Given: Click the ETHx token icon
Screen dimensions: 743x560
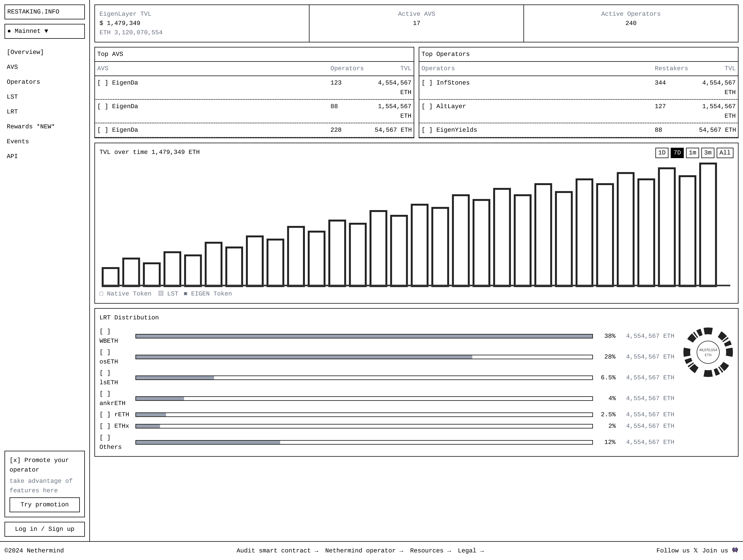Looking at the screenshot, I should point(105,426).
